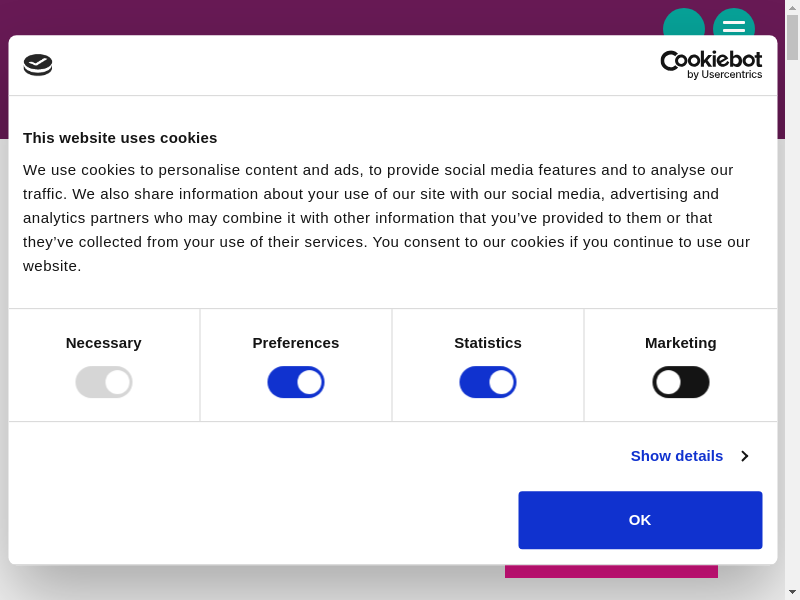Viewport: 800px width, 600px height.
Task: Click the page scrollbar thumb
Action: point(792,37)
